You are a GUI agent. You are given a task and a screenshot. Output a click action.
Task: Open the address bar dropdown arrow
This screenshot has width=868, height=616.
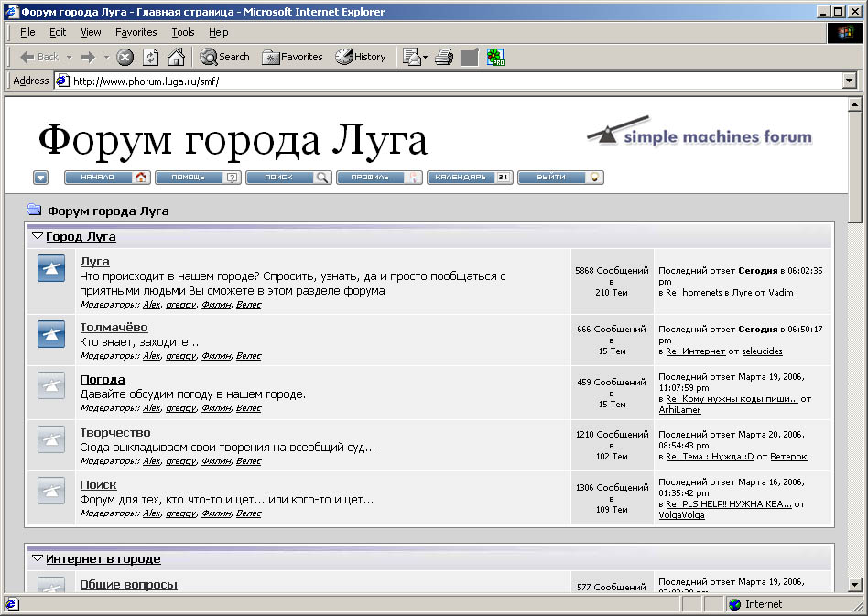point(849,81)
